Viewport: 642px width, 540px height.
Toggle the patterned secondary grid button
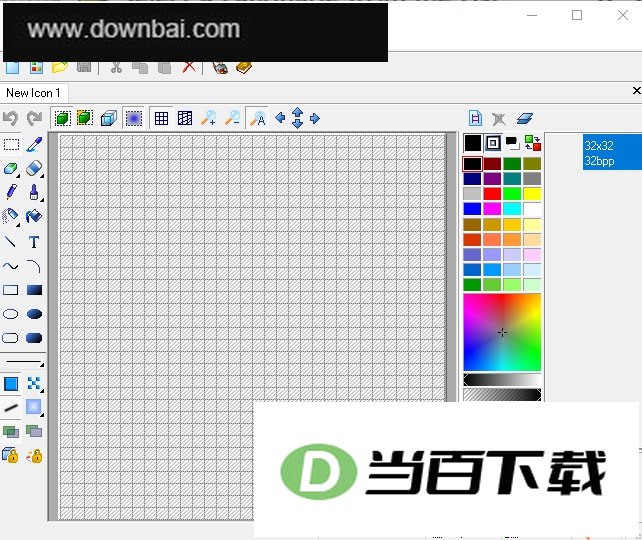click(185, 118)
